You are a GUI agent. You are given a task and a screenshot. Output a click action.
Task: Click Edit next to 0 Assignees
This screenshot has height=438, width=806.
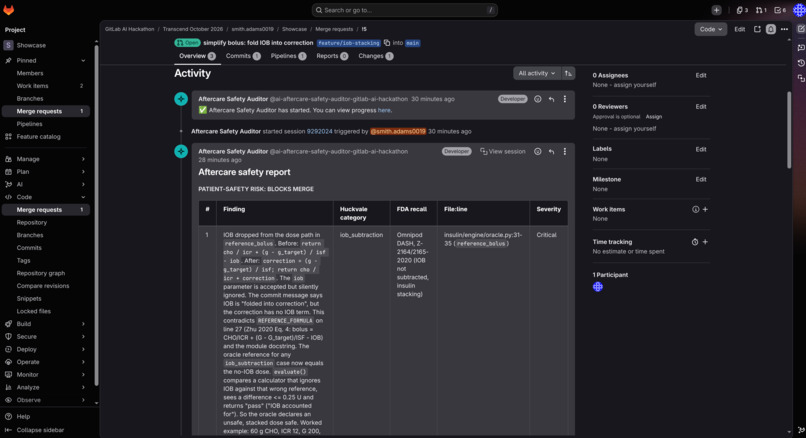pos(701,75)
